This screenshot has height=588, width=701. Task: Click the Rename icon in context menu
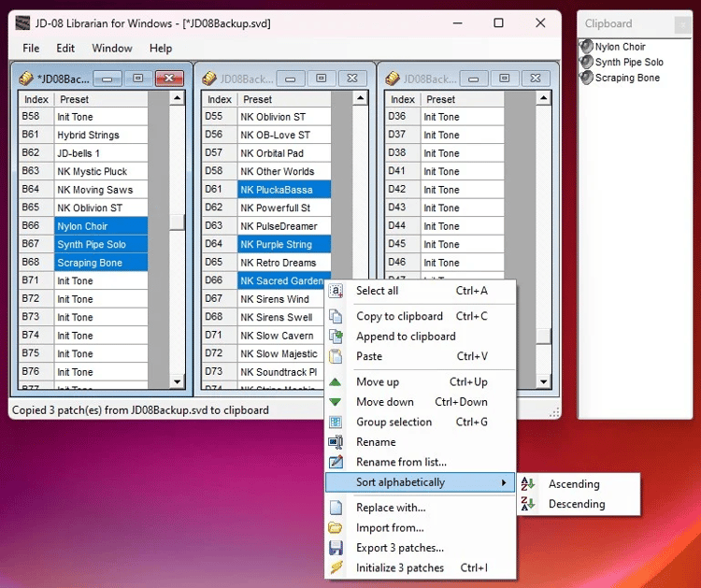pyautogui.click(x=336, y=442)
